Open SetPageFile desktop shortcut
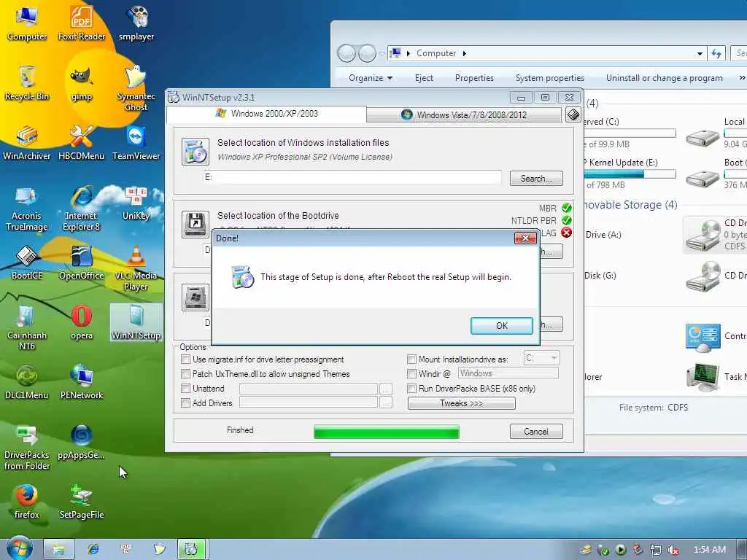Screen dimensions: 747x560 coord(82,502)
